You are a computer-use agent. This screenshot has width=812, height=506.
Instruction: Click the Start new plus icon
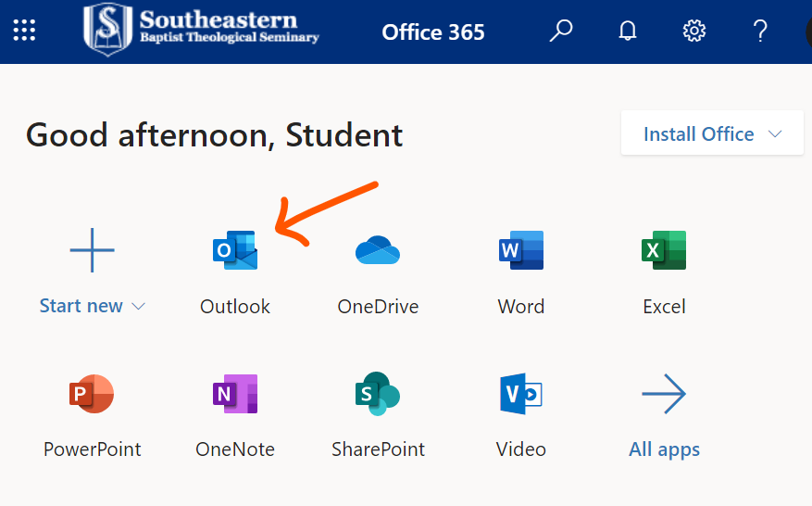[x=93, y=250]
